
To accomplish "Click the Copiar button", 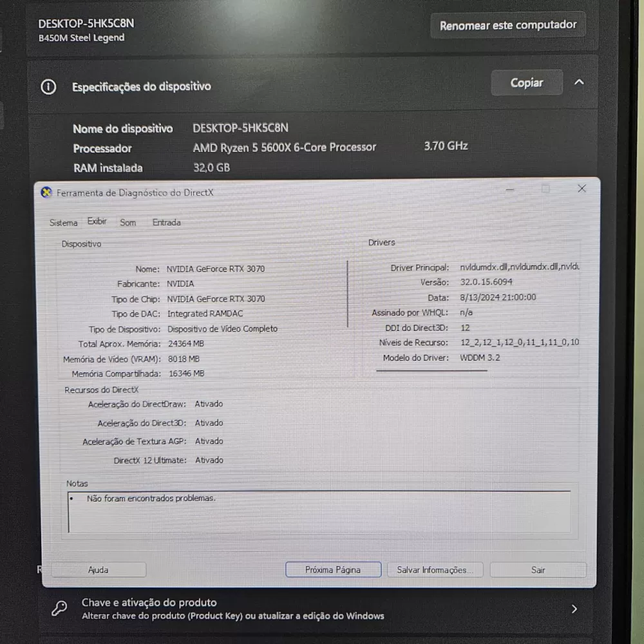I will pyautogui.click(x=527, y=82).
